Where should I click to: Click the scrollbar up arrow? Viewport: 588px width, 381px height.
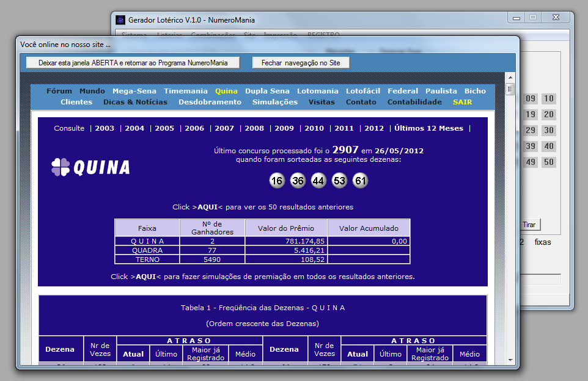510,78
